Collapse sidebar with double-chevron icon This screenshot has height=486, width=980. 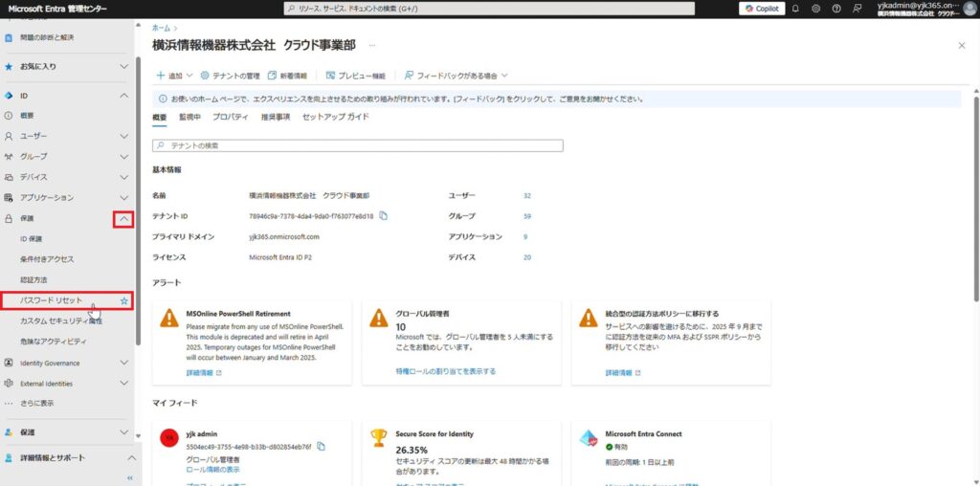[130, 478]
